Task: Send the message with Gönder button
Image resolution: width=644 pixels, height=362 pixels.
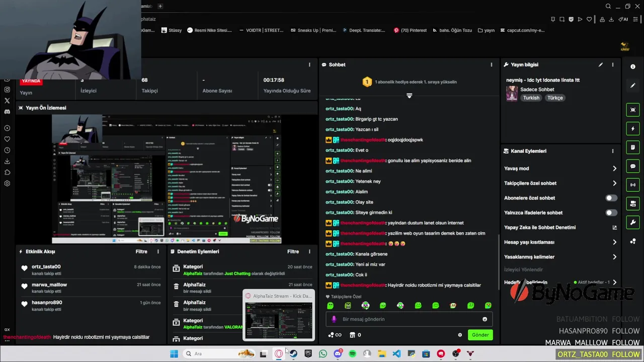Action: tap(480, 335)
